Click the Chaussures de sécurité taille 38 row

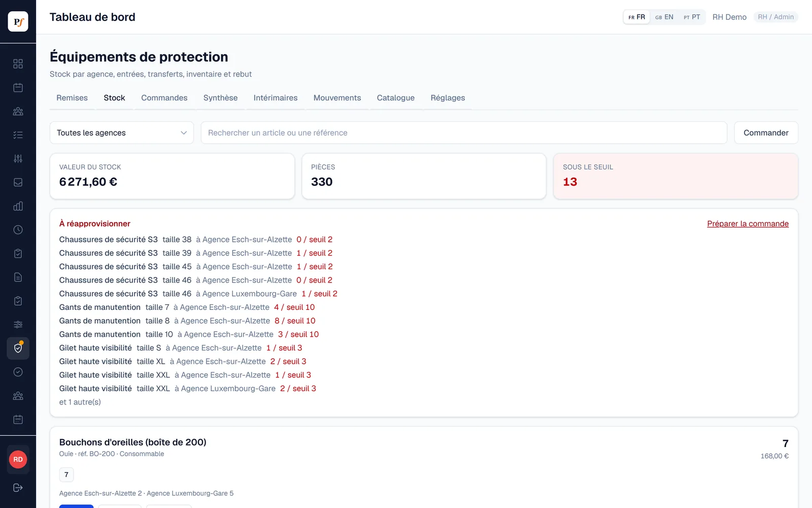196,239
